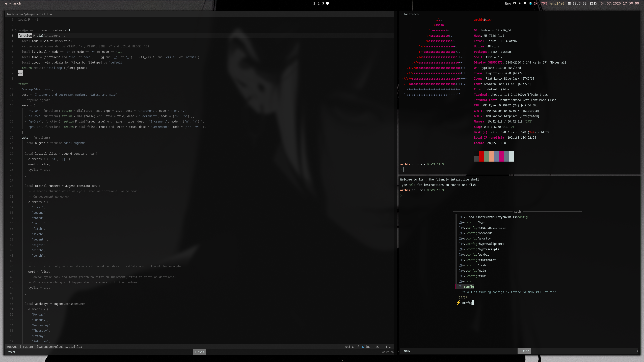Screen dimensions: 644x362
Task: Click the 'function' keyword under the nvim cursor
Action: (x=25, y=36)
